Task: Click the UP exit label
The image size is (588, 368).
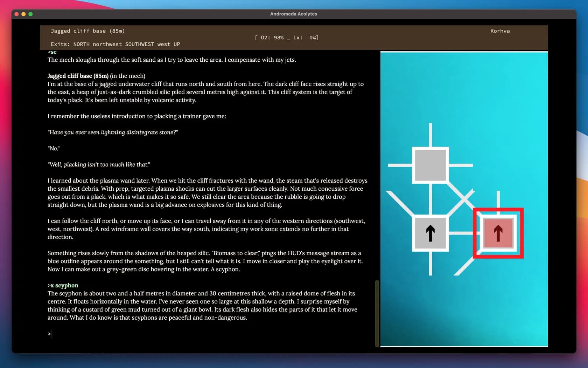Action: pyautogui.click(x=177, y=44)
